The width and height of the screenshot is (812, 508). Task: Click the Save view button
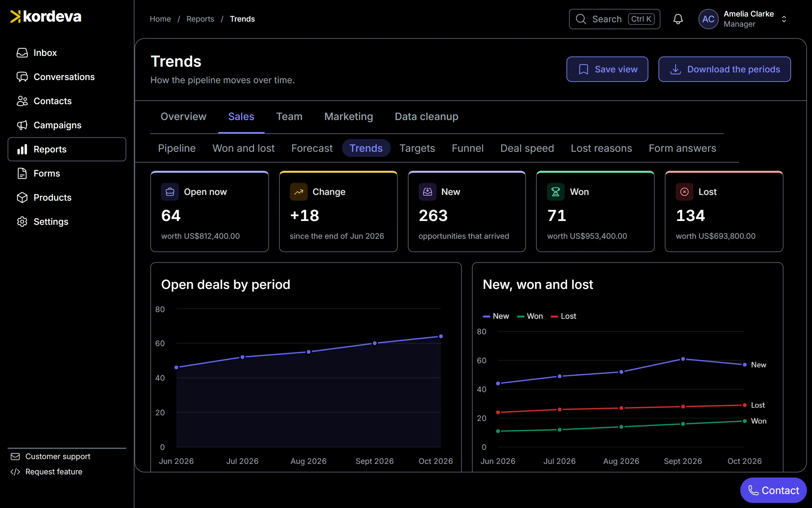pos(607,69)
